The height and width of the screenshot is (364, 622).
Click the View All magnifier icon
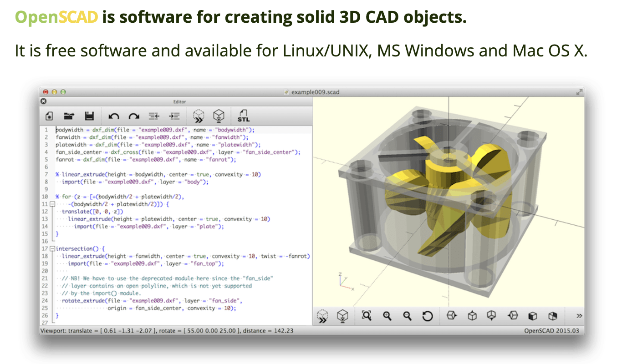tap(367, 315)
